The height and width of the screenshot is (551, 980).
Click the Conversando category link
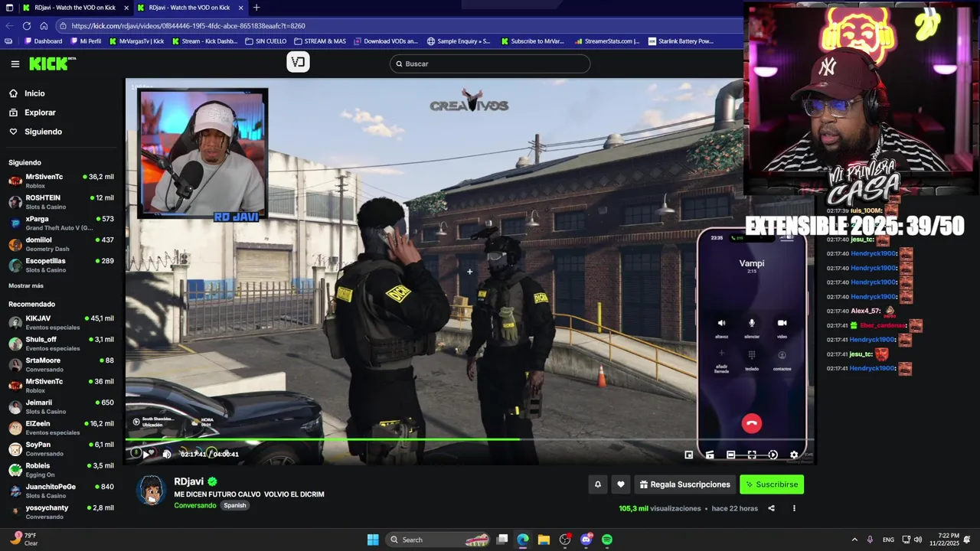pos(195,505)
